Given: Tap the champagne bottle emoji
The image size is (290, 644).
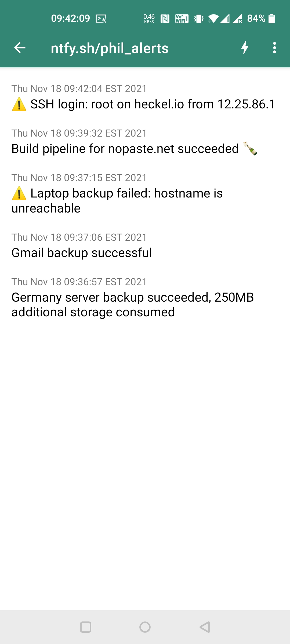Looking at the screenshot, I should point(250,148).
